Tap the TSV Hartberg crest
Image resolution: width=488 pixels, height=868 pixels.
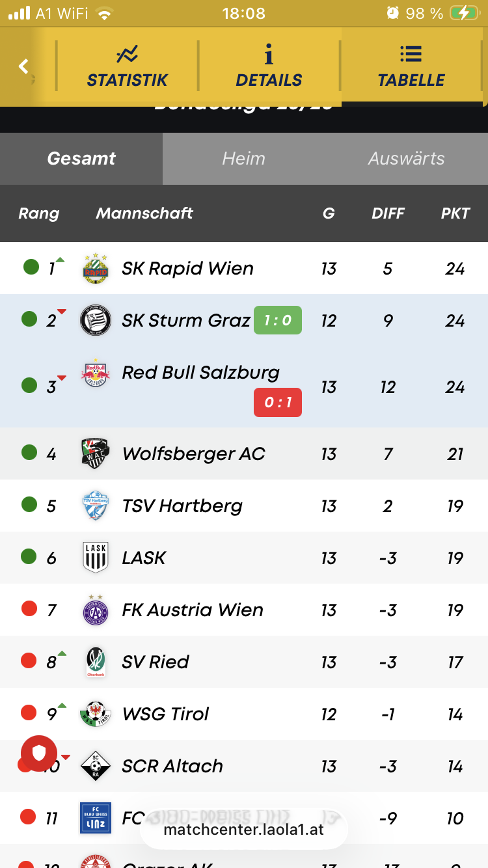[x=96, y=506]
